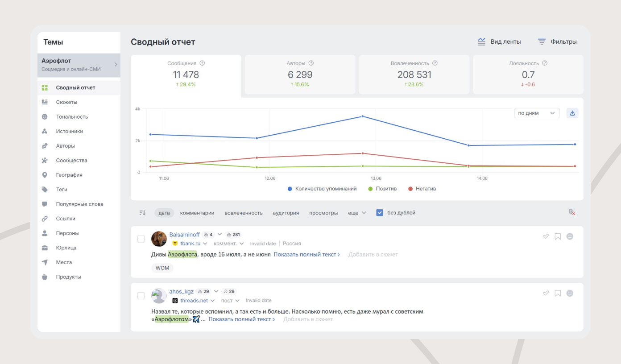Click the География pin icon
Image resolution: width=621 pixels, height=364 pixels.
point(45,175)
